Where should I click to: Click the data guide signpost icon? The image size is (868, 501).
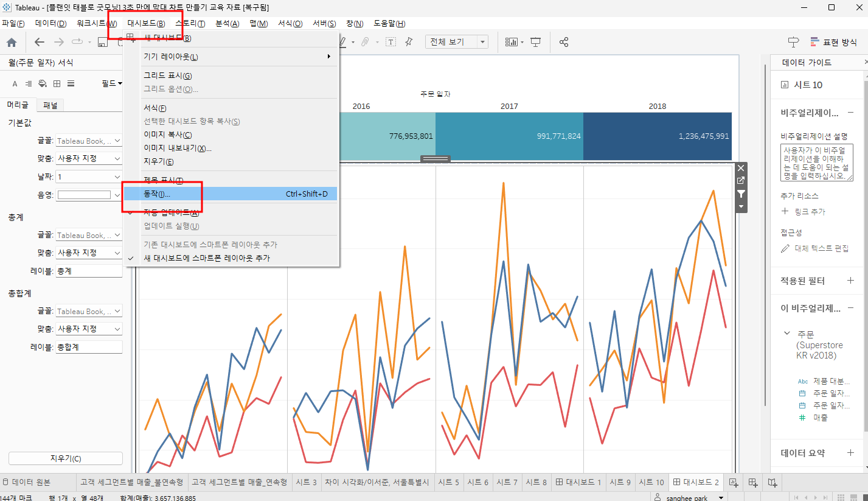tap(793, 42)
